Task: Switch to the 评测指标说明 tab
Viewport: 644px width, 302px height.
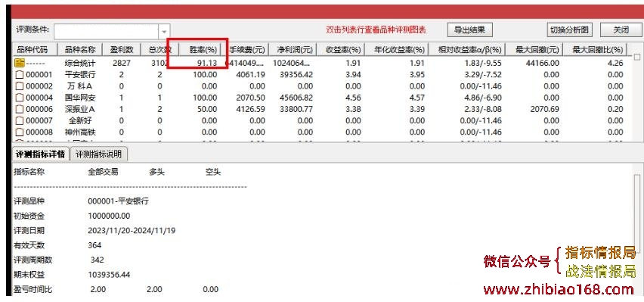Action: 98,154
